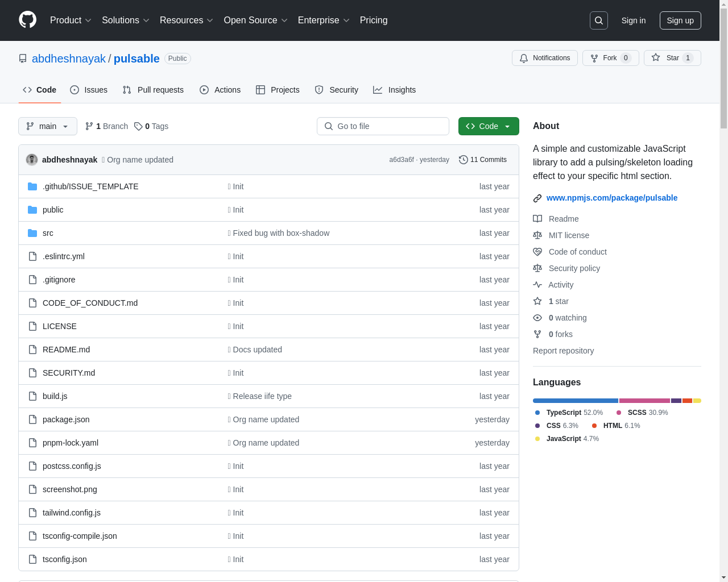Open the green Code dropdown button
The image size is (728, 582).
(489, 126)
